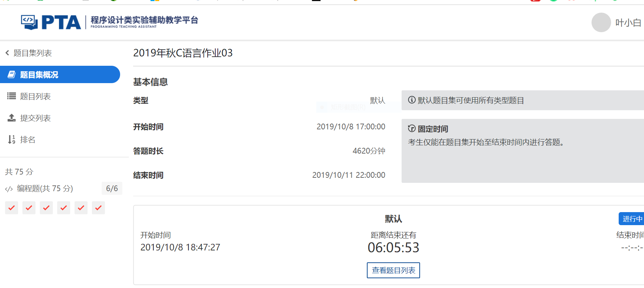Click the info icon beside 默认题目集可使用所有类型题目
Image resolution: width=644 pixels, height=288 pixels.
(412, 100)
